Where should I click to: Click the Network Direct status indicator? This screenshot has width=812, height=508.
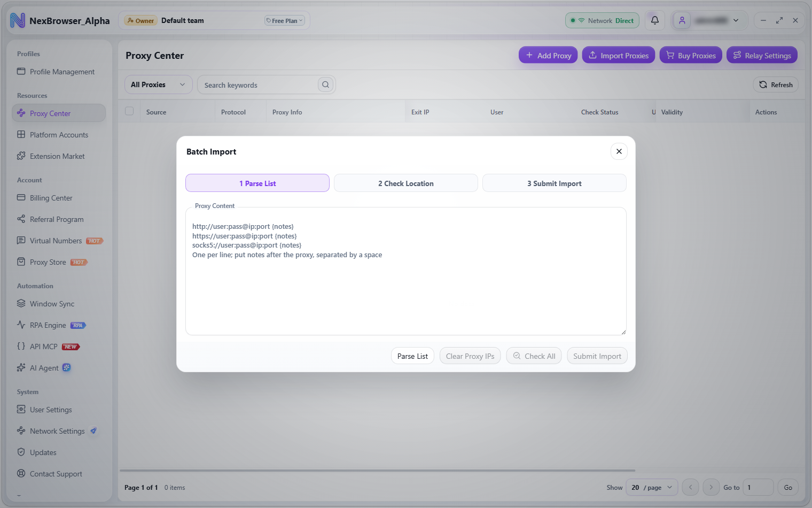point(602,20)
